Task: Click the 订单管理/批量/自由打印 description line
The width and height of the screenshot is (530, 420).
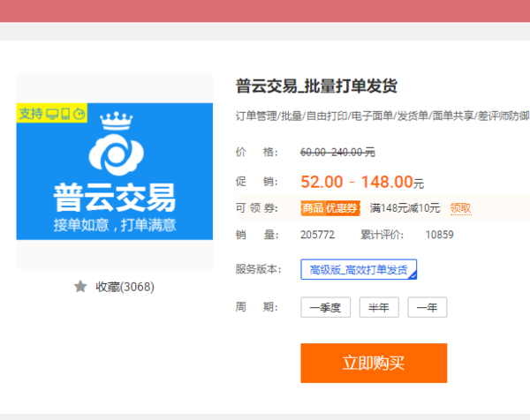Action: [x=382, y=116]
